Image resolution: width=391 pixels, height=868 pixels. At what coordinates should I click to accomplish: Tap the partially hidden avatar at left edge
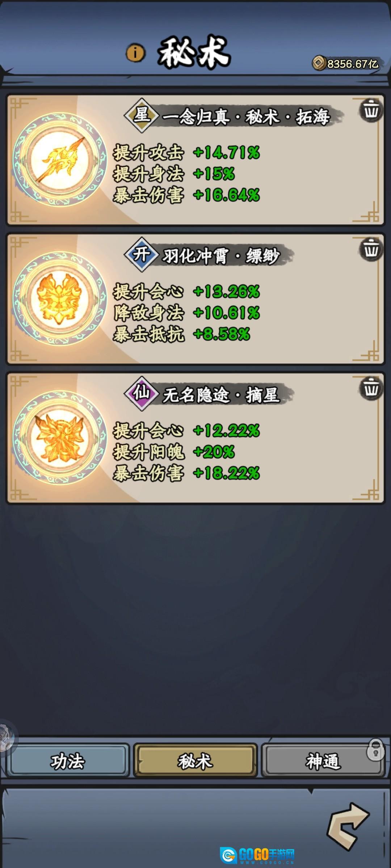[x=7, y=738]
